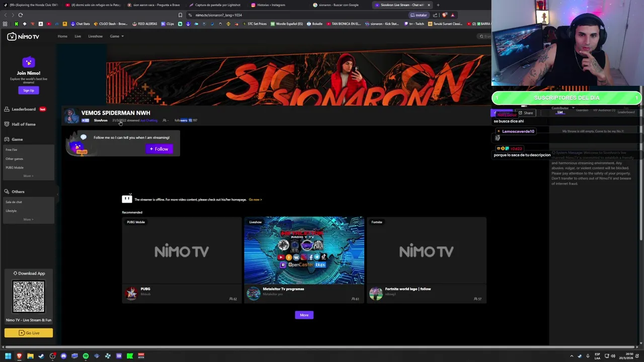The image size is (644, 362).
Task: Click the Instalar button in address bar
Action: pyautogui.click(x=419, y=15)
